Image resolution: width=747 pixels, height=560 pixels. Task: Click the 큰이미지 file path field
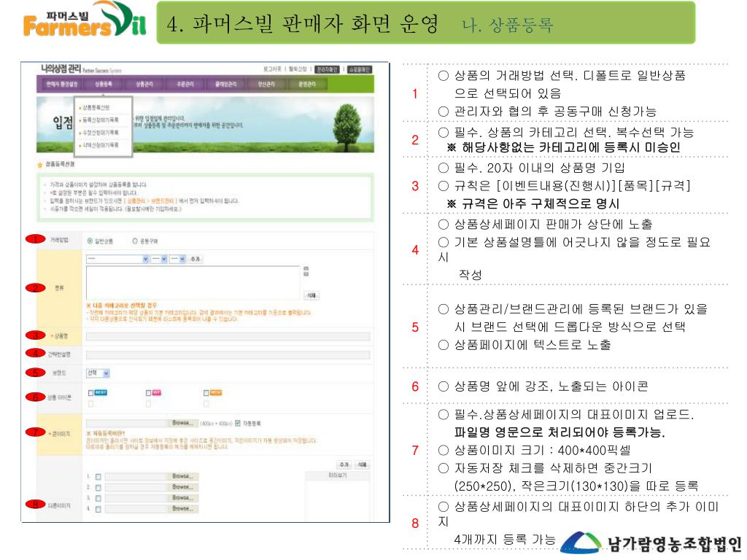[127, 423]
